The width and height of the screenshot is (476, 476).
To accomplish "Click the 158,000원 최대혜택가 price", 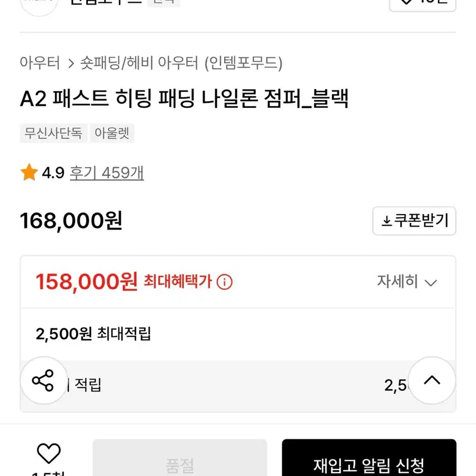I will (86, 282).
